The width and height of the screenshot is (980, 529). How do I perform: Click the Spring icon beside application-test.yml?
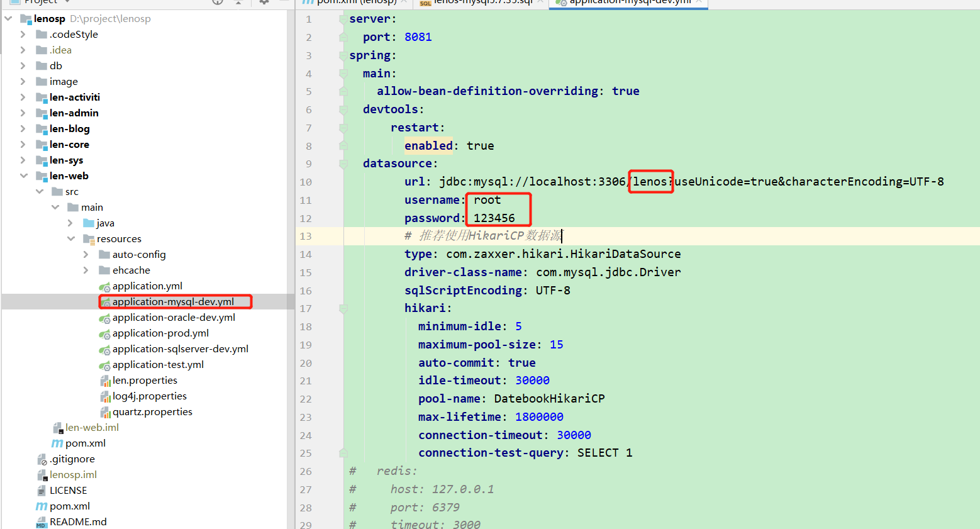coord(104,365)
